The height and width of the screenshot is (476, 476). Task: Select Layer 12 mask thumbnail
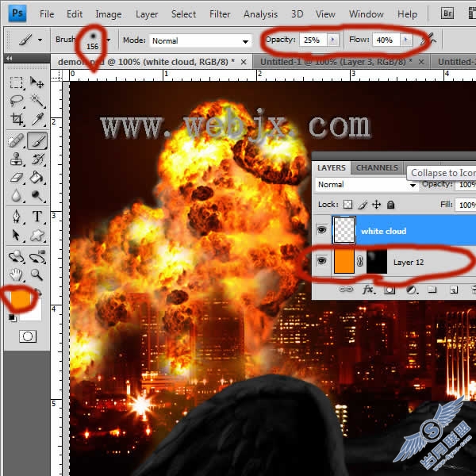377,261
